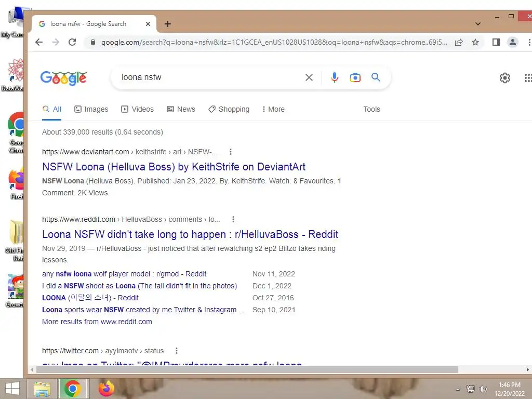Select the All results tab

(51, 109)
